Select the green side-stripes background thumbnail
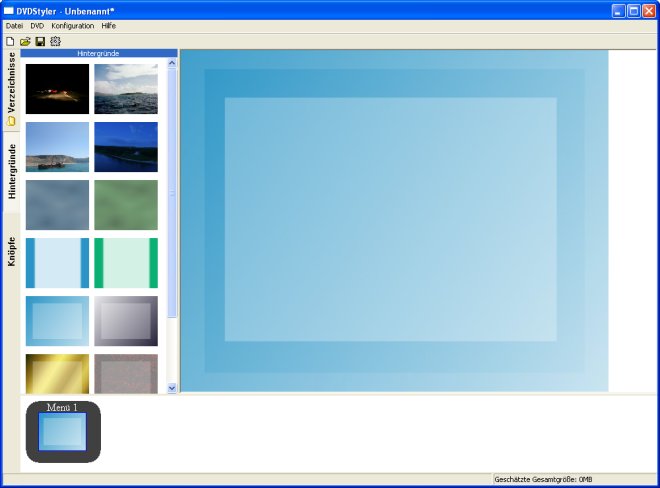 [x=126, y=263]
